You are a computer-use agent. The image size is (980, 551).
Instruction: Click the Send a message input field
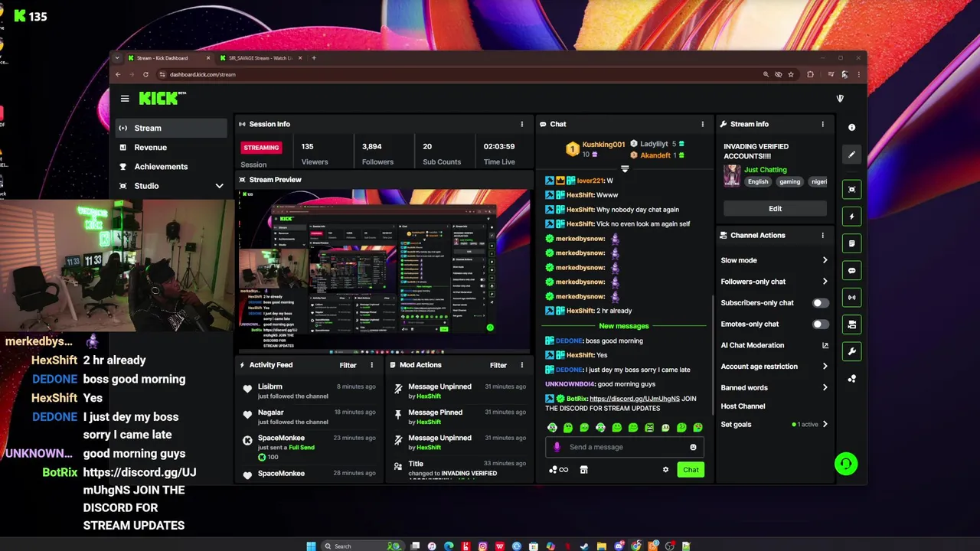tap(624, 447)
